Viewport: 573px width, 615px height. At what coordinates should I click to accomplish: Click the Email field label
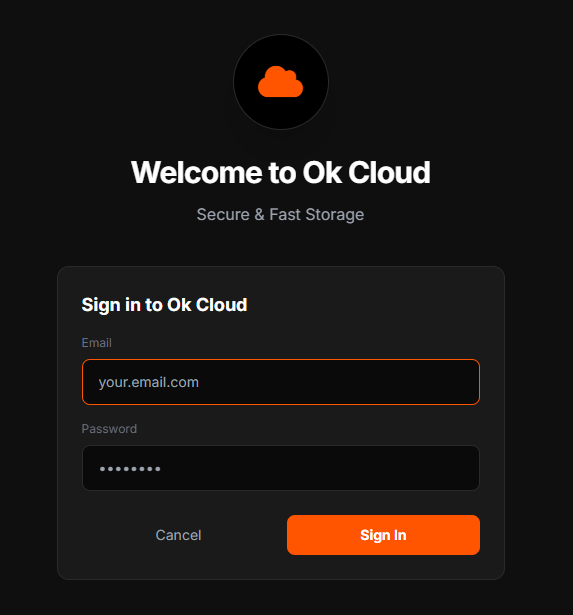[x=96, y=343]
